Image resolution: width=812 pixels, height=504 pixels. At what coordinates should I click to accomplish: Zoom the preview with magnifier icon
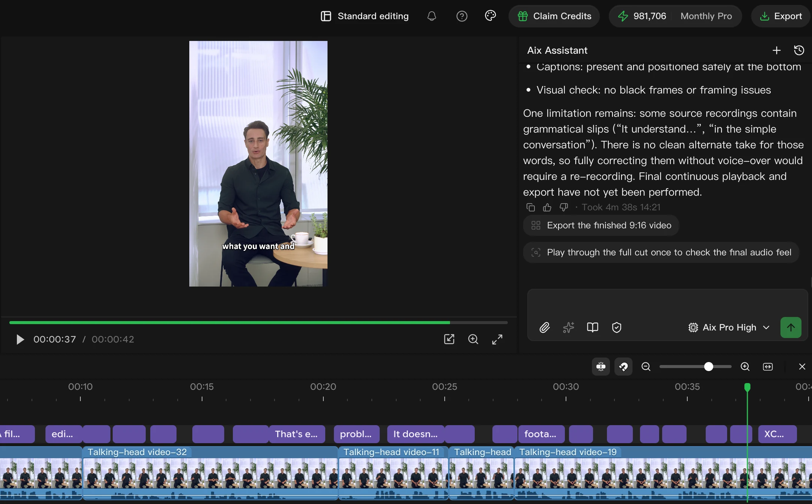473,339
